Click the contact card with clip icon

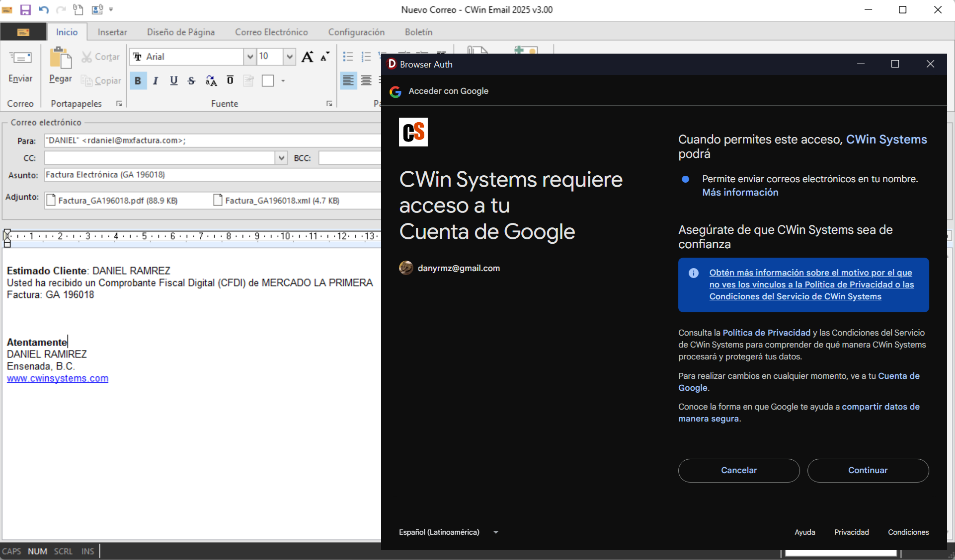coord(97,9)
